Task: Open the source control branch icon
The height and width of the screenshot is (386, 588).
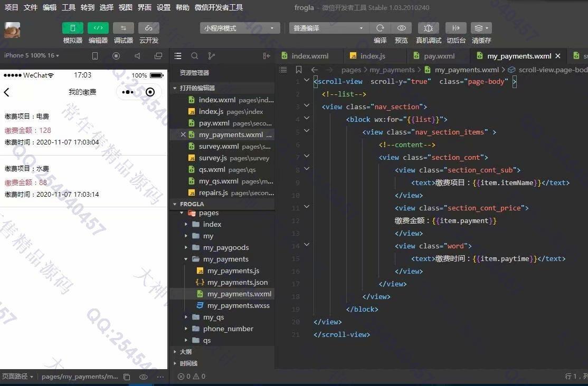Action: [212, 56]
